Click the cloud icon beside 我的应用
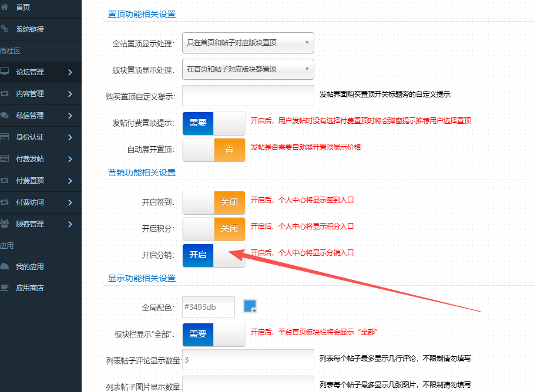Viewport: 534px width, 392px height. click(x=5, y=266)
